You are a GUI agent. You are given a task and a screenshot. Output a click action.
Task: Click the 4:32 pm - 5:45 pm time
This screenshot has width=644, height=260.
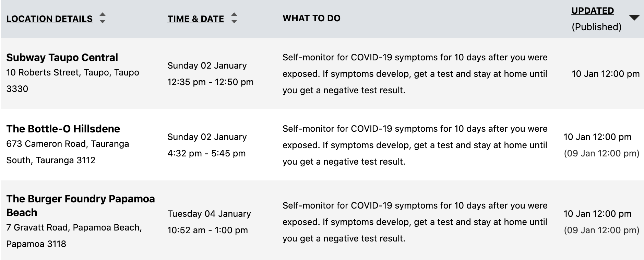click(x=206, y=153)
